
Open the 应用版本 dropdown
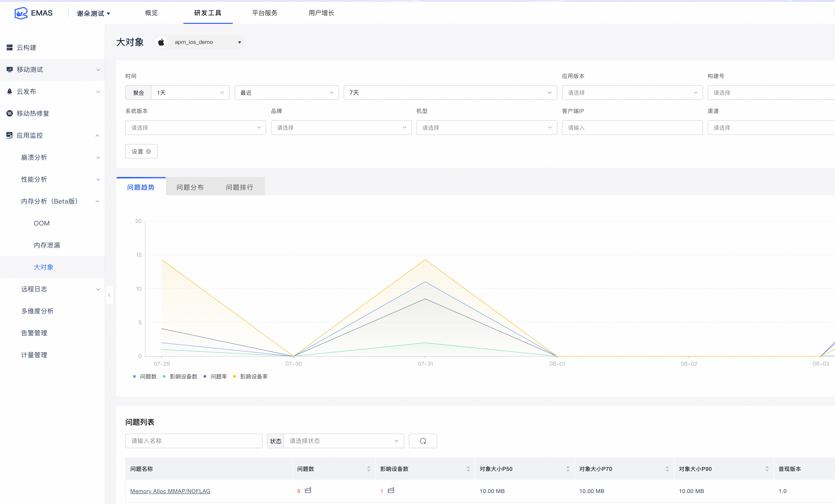click(x=632, y=93)
